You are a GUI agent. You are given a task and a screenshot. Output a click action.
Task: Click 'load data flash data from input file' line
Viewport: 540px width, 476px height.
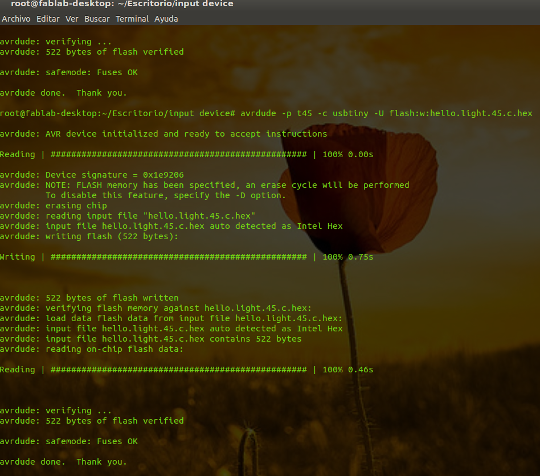171,319
